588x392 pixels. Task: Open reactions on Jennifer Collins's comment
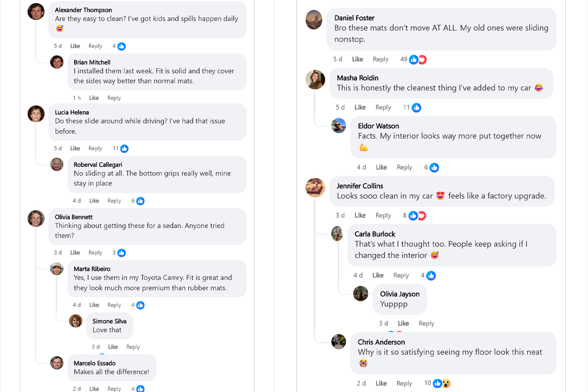417,216
